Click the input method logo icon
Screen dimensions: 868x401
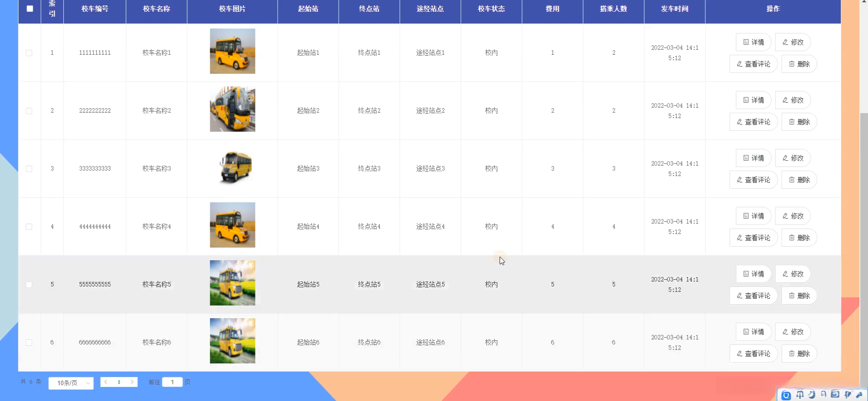pyautogui.click(x=786, y=395)
